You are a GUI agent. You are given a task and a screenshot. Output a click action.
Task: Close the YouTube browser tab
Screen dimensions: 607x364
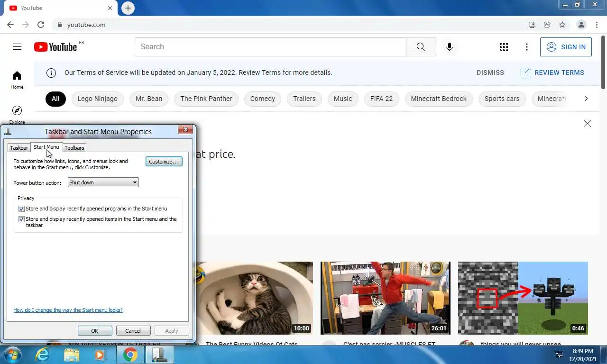[x=110, y=8]
